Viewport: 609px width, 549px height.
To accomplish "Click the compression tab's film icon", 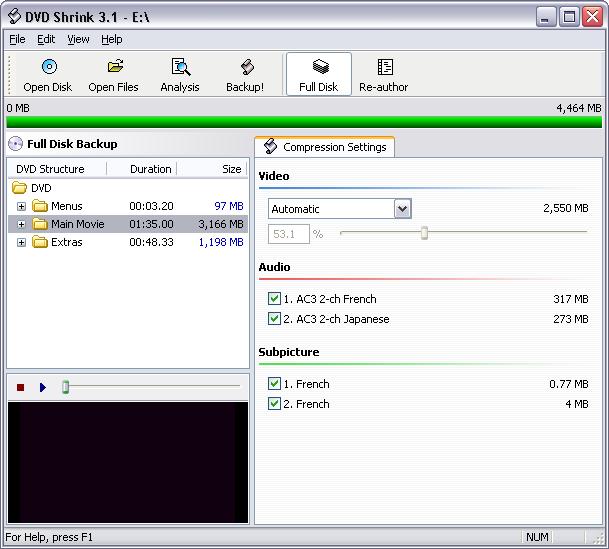I will click(x=270, y=146).
